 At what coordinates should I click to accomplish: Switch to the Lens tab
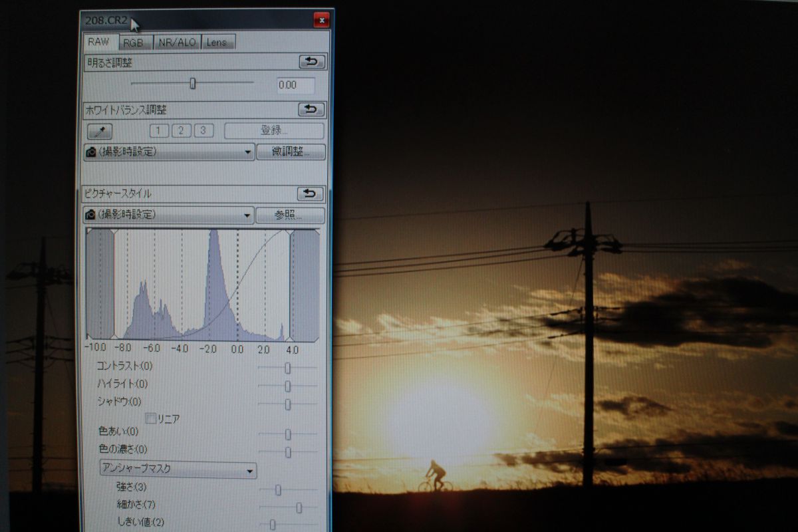217,42
